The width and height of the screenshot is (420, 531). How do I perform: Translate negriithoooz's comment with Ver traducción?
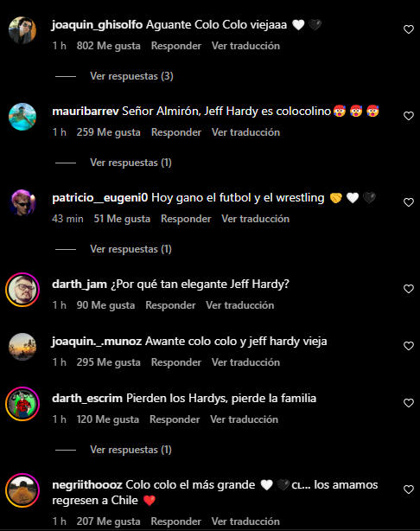245,521
